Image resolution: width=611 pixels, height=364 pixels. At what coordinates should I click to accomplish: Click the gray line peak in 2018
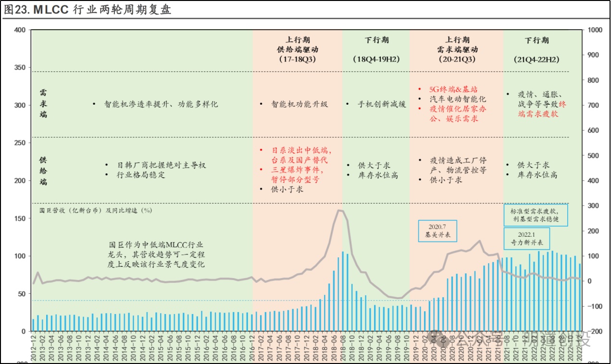(339, 210)
